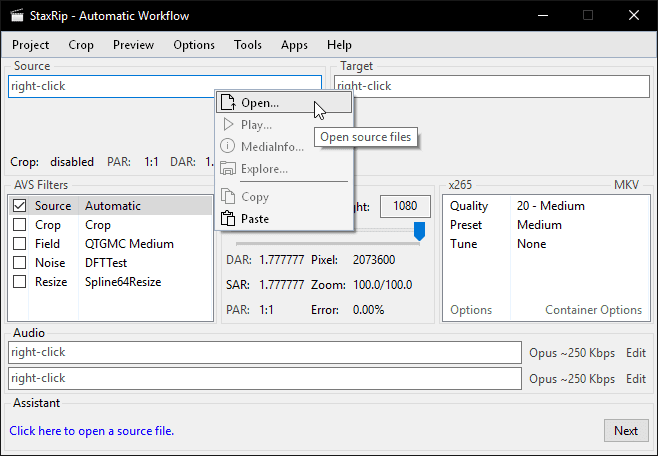This screenshot has height=456, width=658.
Task: Click the Zoom value 100.0/100.0
Action: 383,285
